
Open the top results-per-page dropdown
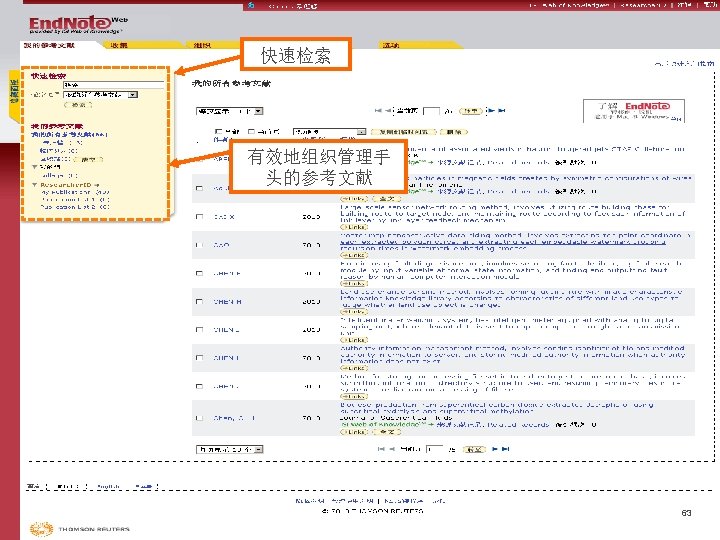(x=229, y=111)
